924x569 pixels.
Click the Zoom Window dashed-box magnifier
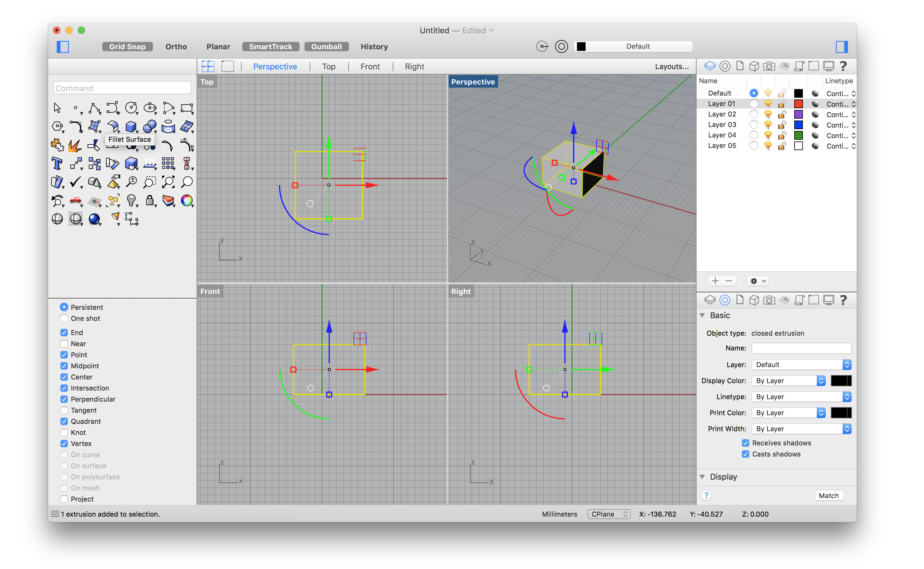tap(149, 182)
